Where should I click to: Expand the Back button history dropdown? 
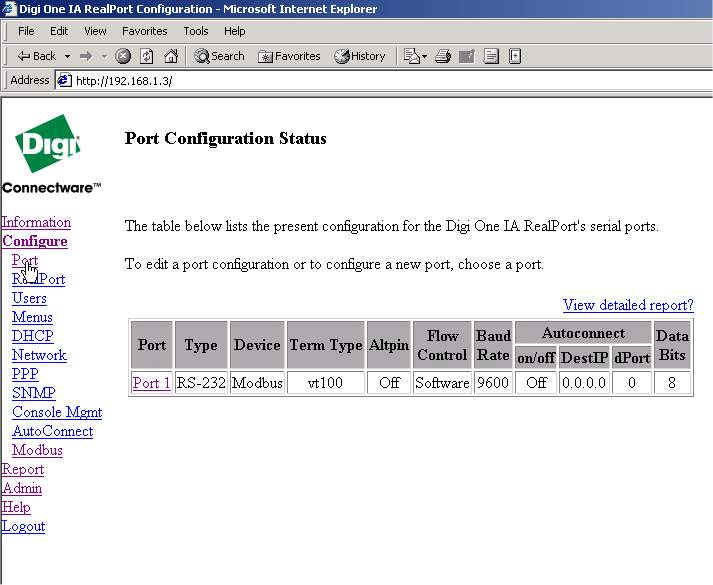[67, 56]
